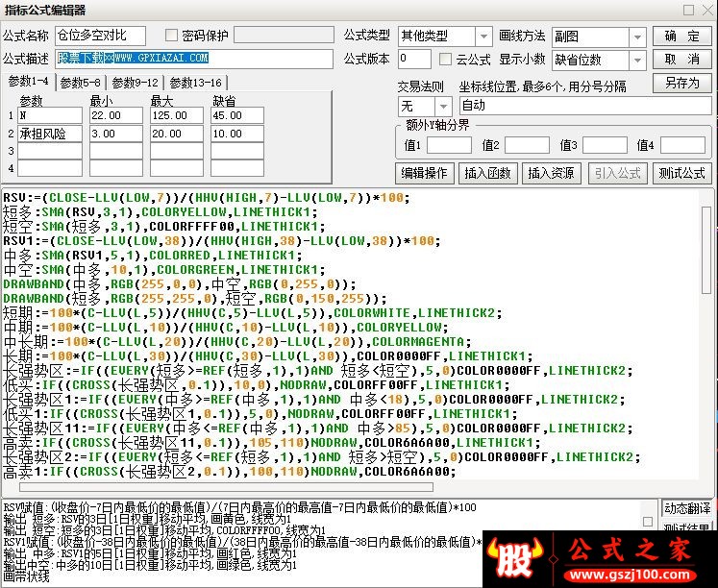Toggle small checkbox in translation panel
Viewport: 718px width, 588px height.
[x=648, y=521]
